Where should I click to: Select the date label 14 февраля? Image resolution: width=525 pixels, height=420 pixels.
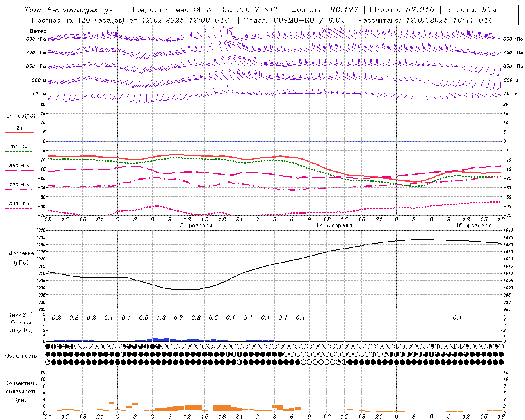(334, 226)
